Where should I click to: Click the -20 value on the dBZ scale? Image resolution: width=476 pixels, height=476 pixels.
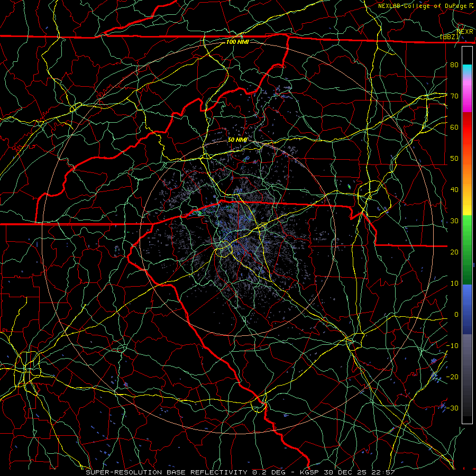452,377
